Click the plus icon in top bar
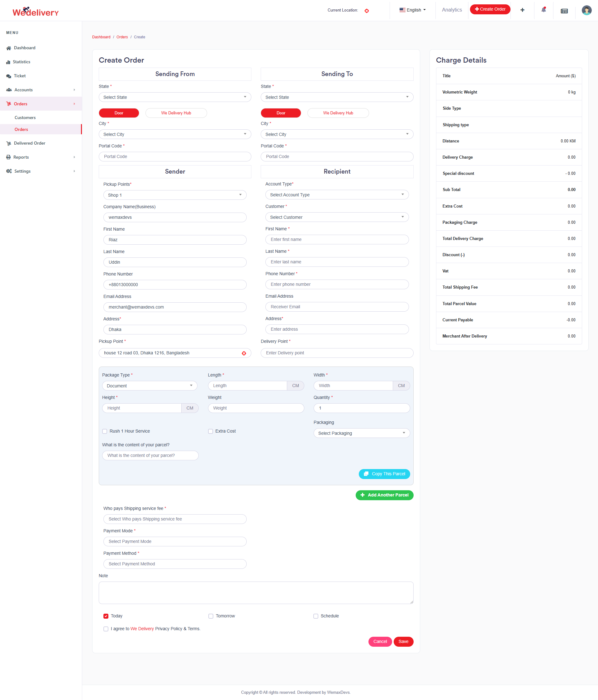The width and height of the screenshot is (598, 700). (522, 10)
